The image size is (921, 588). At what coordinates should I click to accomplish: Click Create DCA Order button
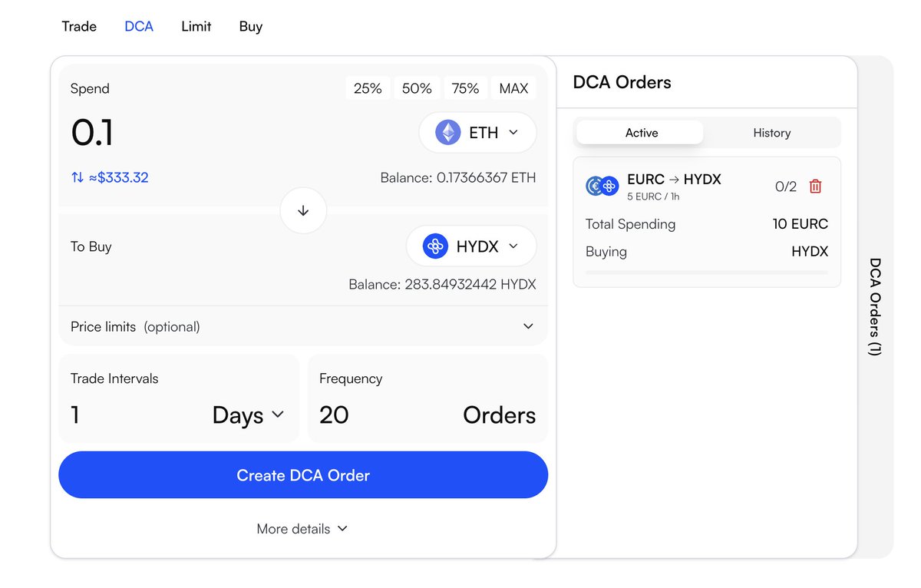(x=303, y=475)
